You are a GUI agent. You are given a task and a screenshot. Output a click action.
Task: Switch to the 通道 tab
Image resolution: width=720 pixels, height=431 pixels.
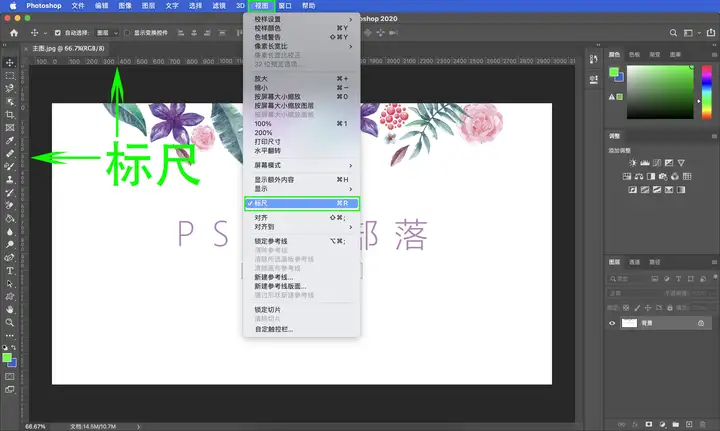click(x=634, y=262)
